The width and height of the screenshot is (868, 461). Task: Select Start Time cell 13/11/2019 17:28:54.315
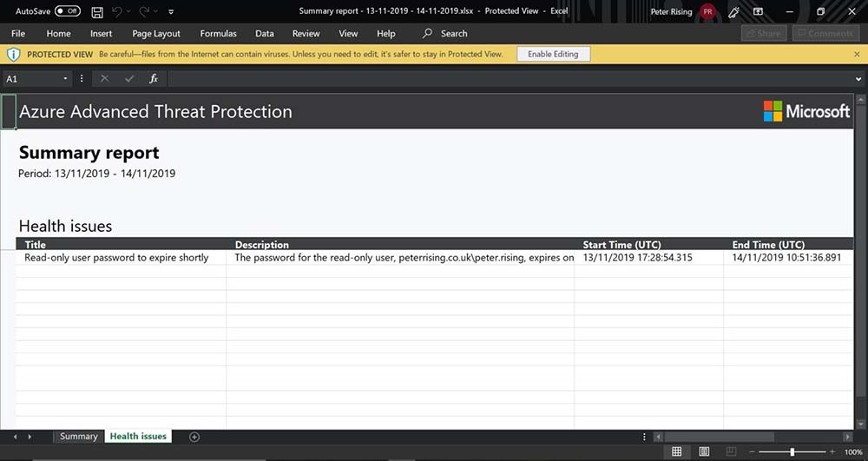point(648,257)
